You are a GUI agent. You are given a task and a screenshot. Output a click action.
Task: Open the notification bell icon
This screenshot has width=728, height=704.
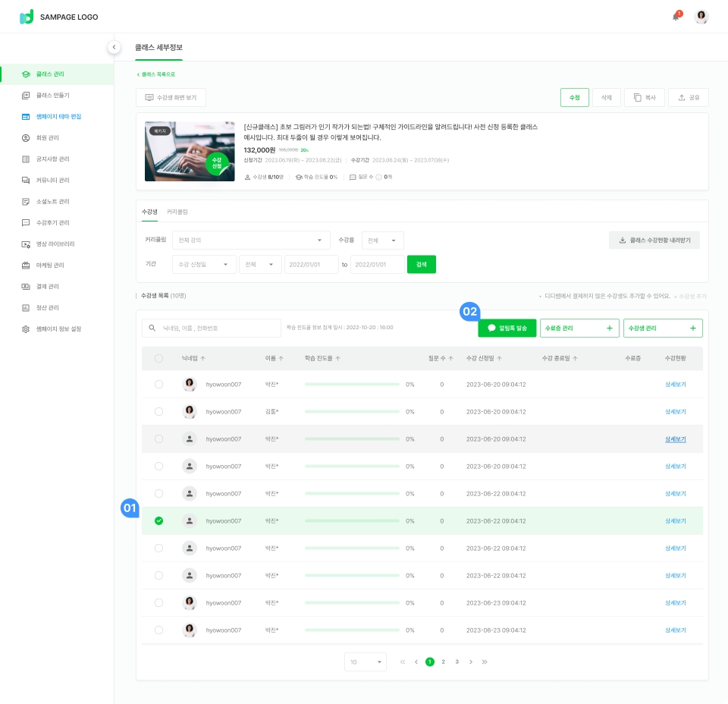(x=676, y=17)
